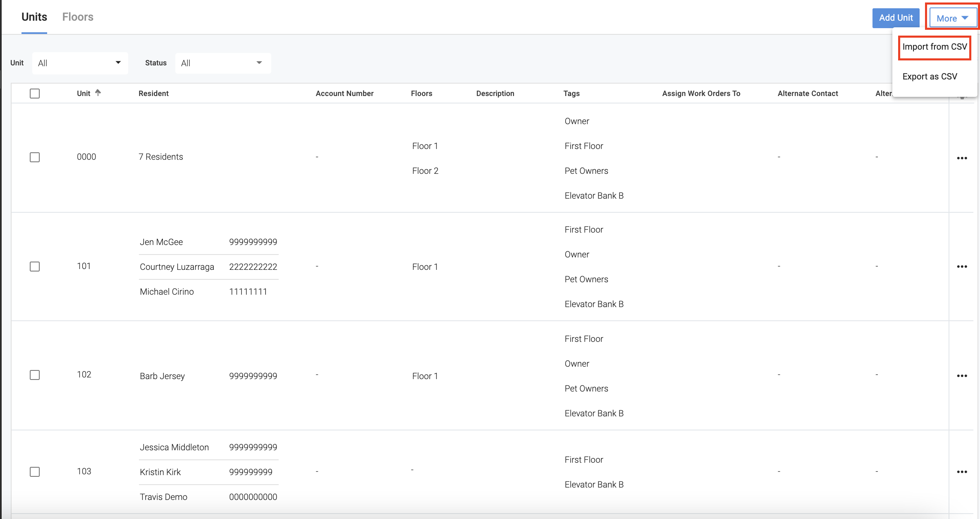Expand the Unit filter dropdown
This screenshot has width=980, height=519.
click(80, 63)
